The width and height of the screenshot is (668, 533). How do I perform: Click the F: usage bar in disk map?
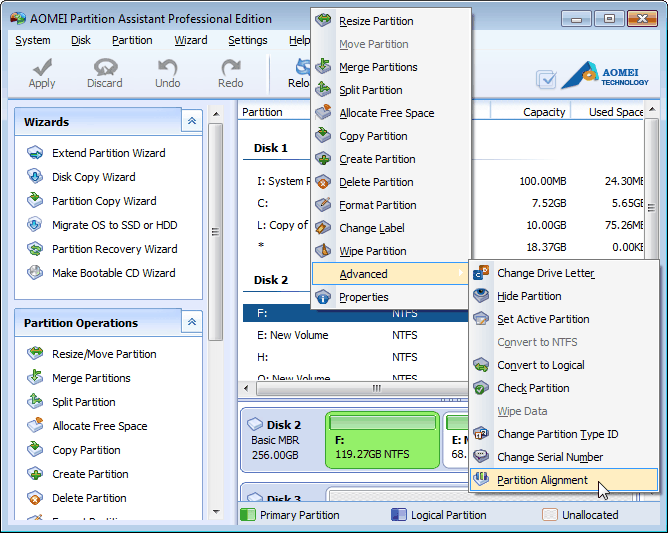click(x=382, y=423)
